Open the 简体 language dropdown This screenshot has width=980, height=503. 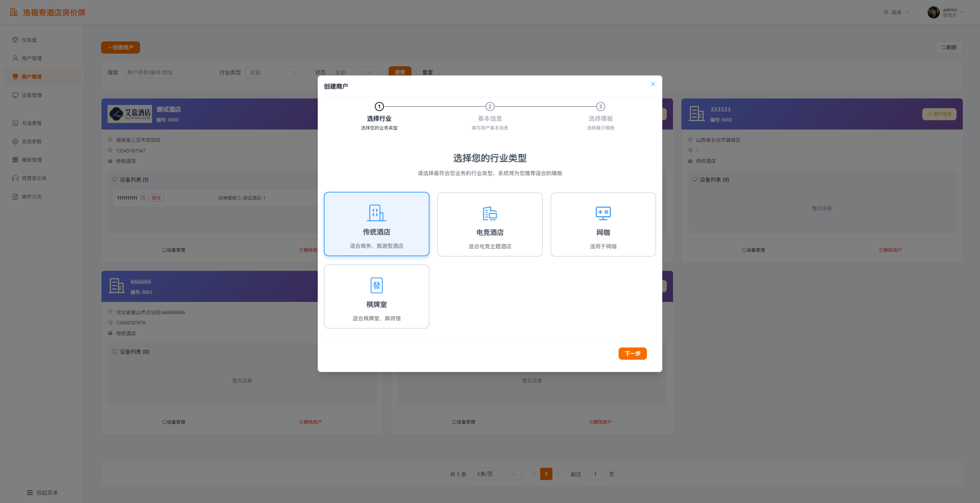896,12
